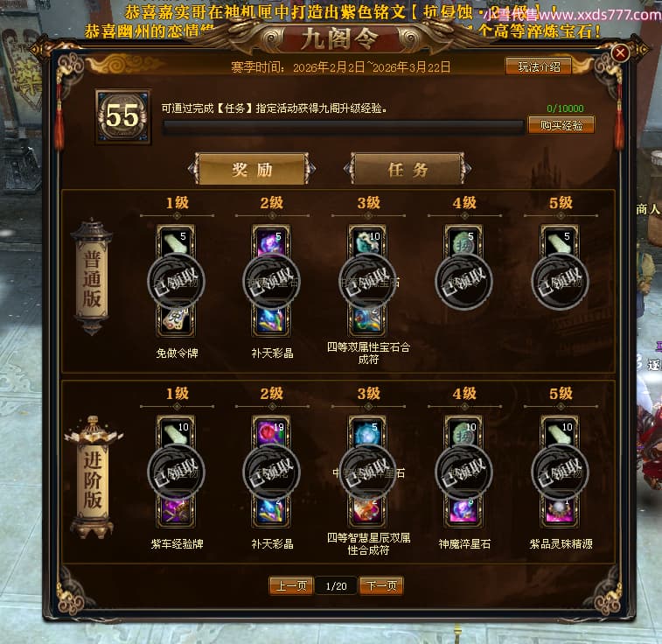Click the level 55 badge icon
This screenshot has height=644, width=662.
[x=122, y=116]
